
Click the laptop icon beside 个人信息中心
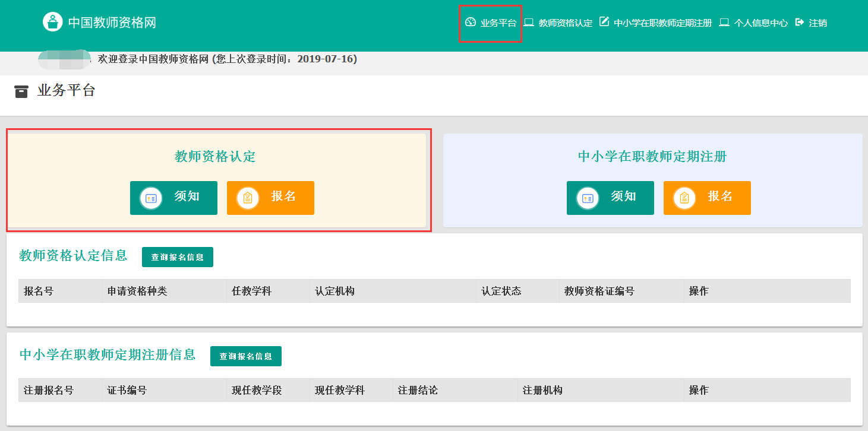724,23
